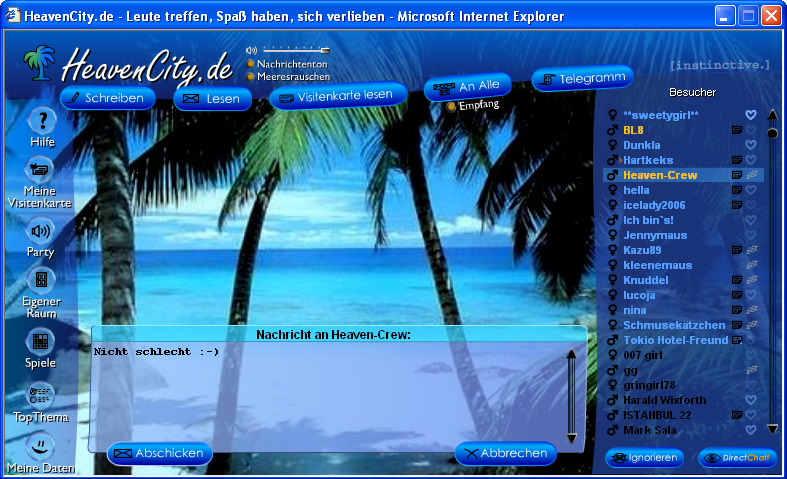Viewport: 787px width, 479px height.
Task: Click heart icon beside Harald Wixforth
Action: [751, 400]
